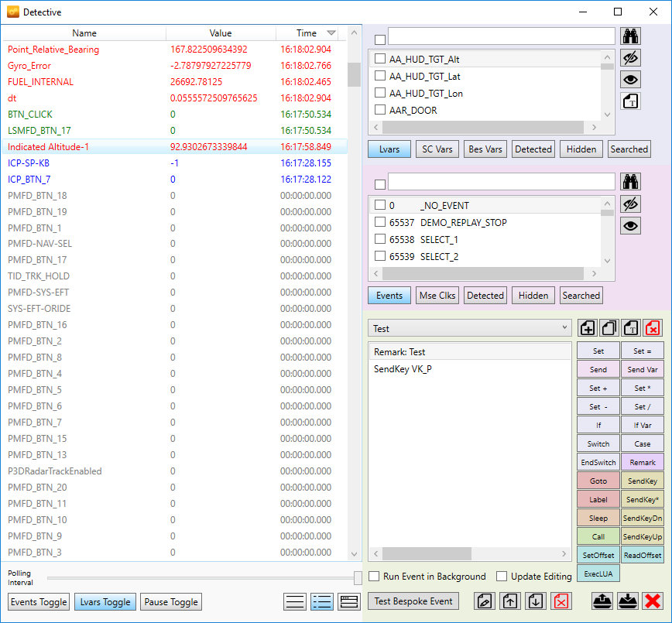Select the P3DRadarTrackEnabled row

tap(174, 471)
